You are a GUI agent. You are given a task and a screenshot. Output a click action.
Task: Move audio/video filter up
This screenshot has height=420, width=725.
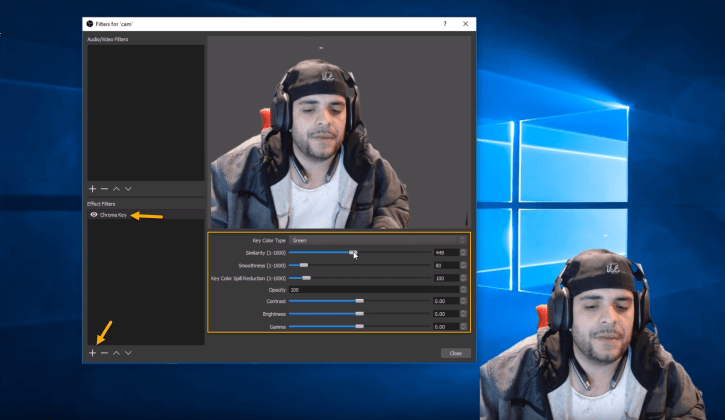coord(116,188)
